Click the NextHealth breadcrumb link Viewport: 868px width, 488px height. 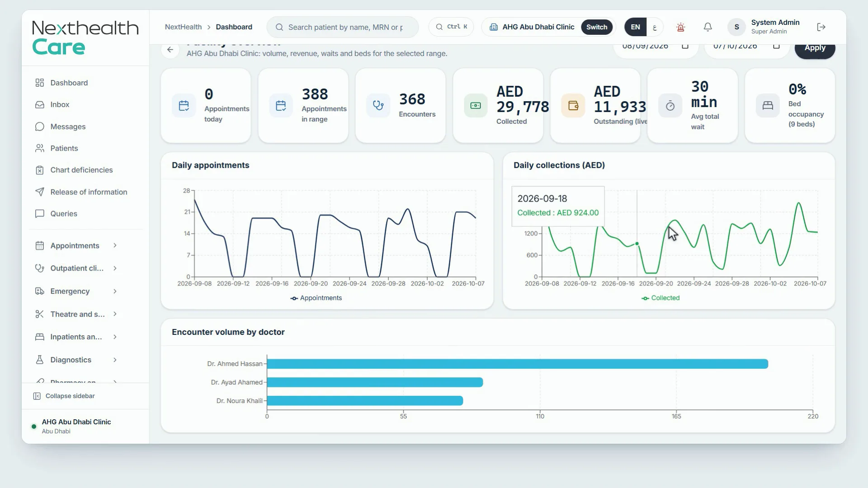click(183, 27)
